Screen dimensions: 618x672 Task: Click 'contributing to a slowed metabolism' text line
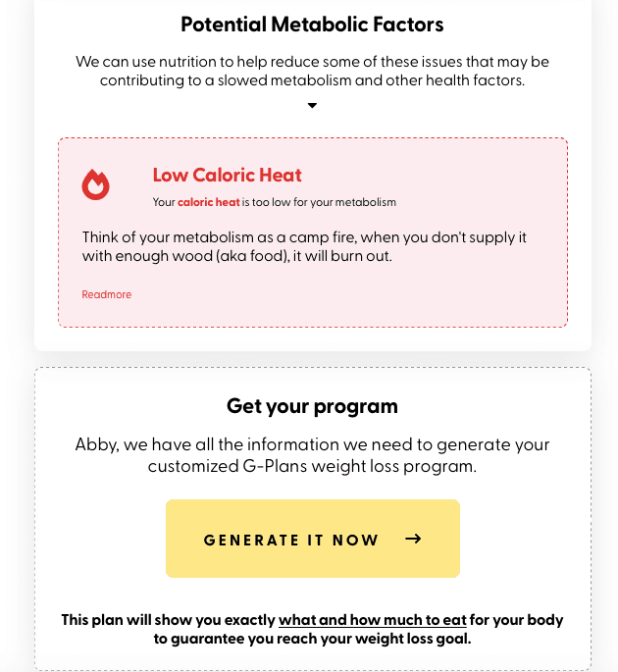[x=312, y=80]
